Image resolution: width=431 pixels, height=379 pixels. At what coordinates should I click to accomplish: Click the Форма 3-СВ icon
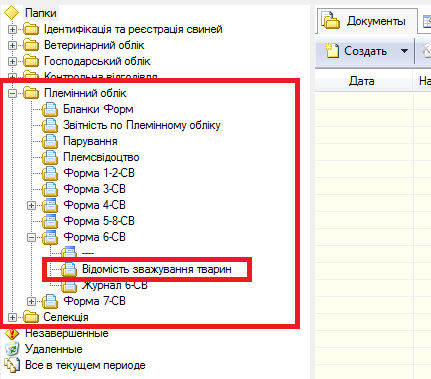pos(50,189)
